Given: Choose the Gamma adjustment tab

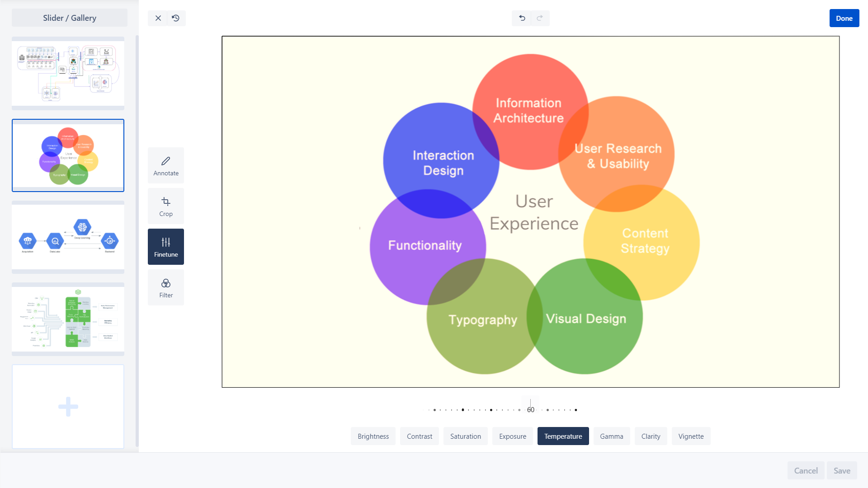Looking at the screenshot, I should pos(611,436).
